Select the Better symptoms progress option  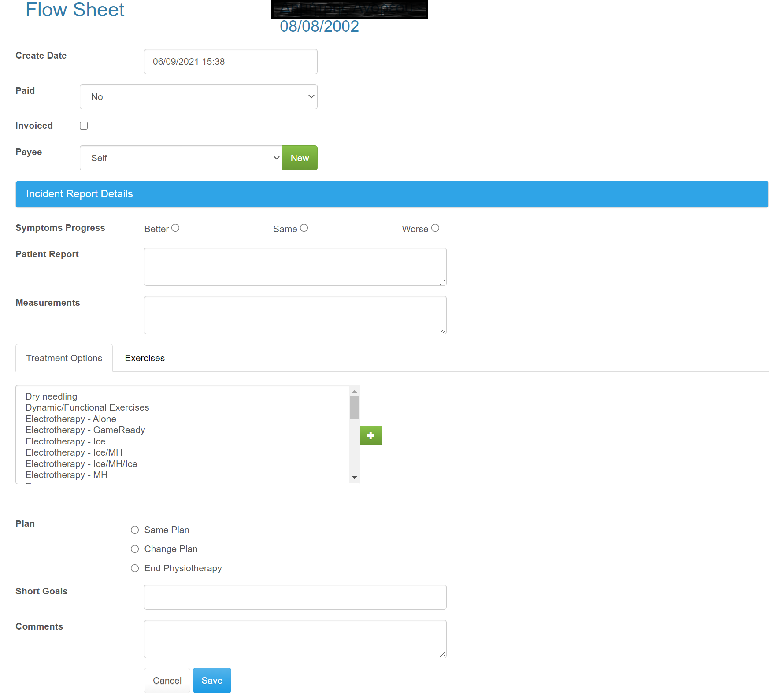(x=175, y=228)
